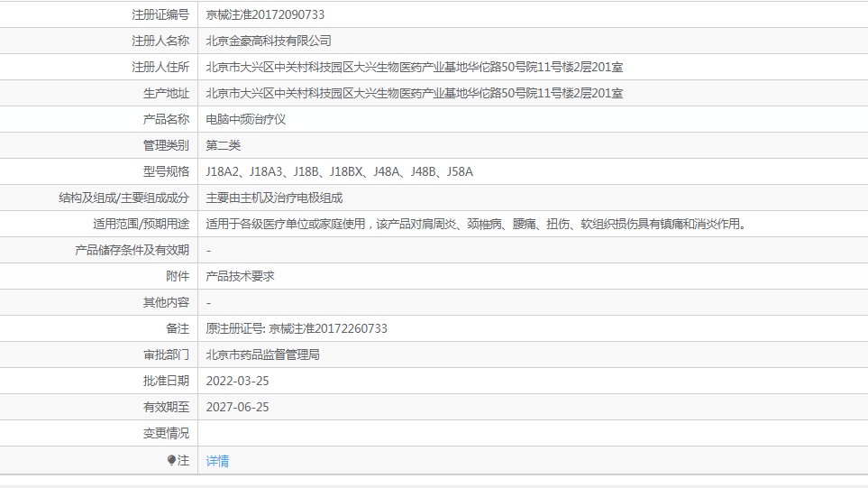The height and width of the screenshot is (488, 868).
Task: Click the 适用范围/预期用途 label
Action: pos(142,224)
